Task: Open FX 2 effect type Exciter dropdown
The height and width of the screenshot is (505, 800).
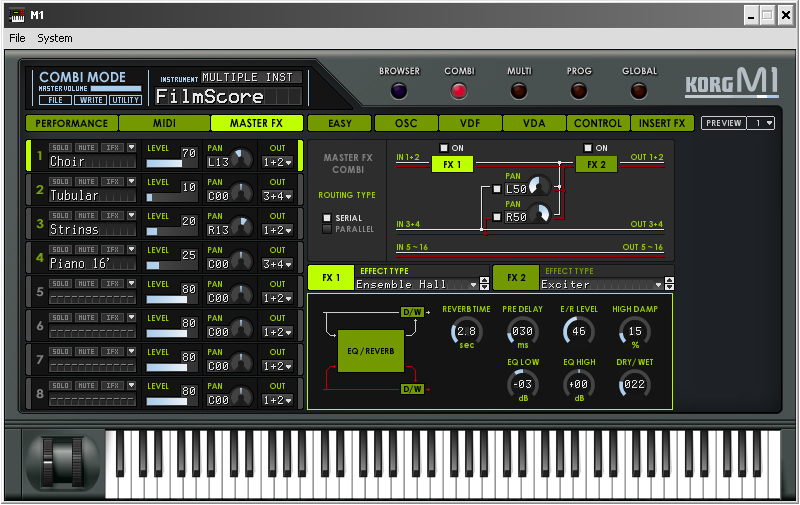Action: pyautogui.click(x=602, y=285)
